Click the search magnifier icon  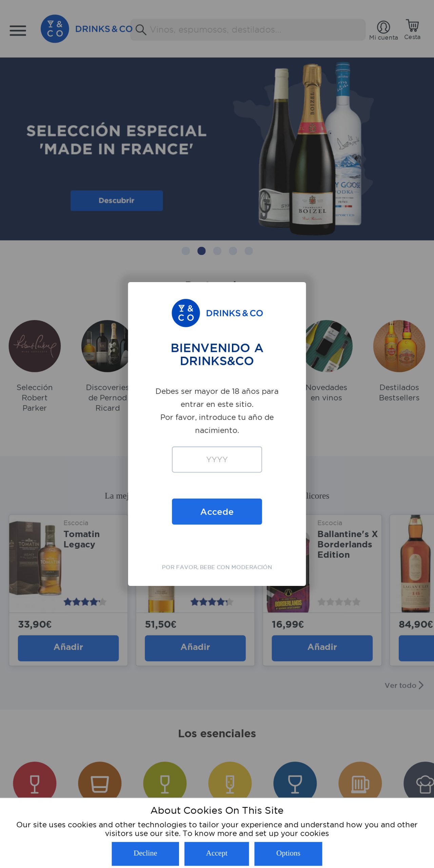click(x=141, y=30)
